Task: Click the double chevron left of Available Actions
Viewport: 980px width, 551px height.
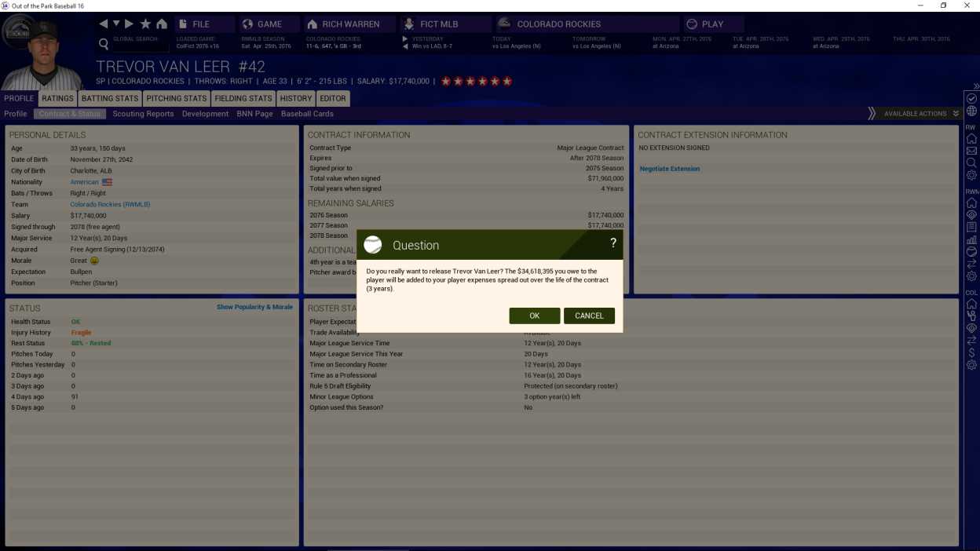Action: coord(872,114)
